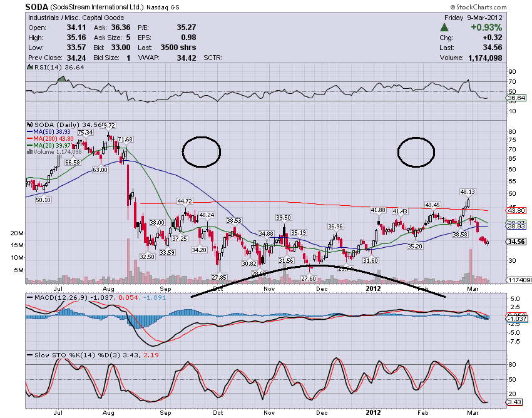Screen dimensions: 532x418
Task: Click the Last trade size 3500 shrs
Action: point(178,48)
